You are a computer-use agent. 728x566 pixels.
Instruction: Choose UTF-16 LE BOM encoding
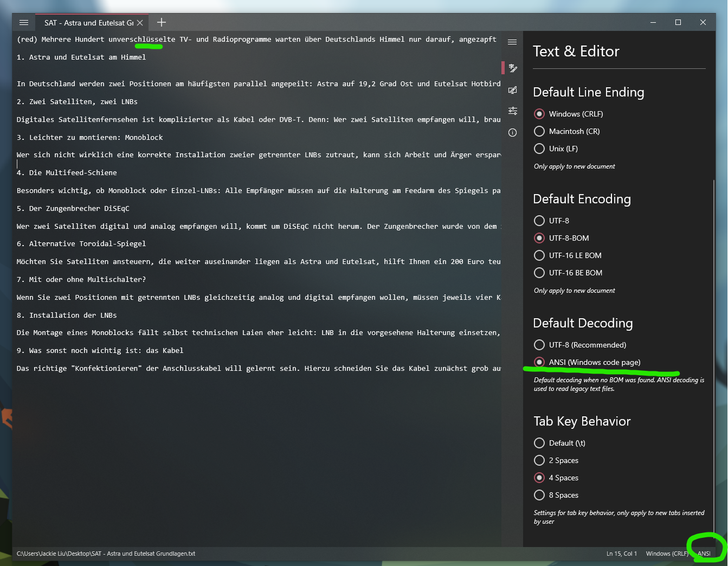[x=539, y=255]
